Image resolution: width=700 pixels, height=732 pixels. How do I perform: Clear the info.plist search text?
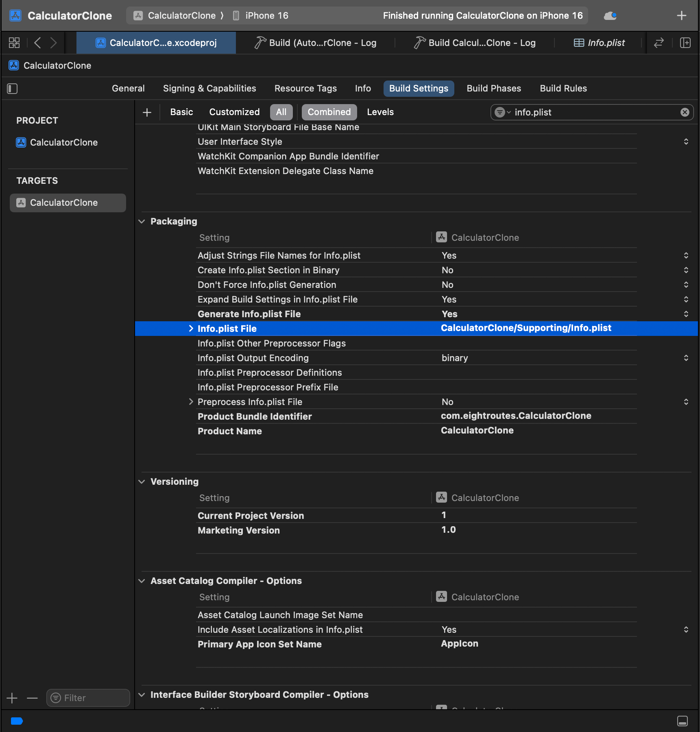coord(685,112)
